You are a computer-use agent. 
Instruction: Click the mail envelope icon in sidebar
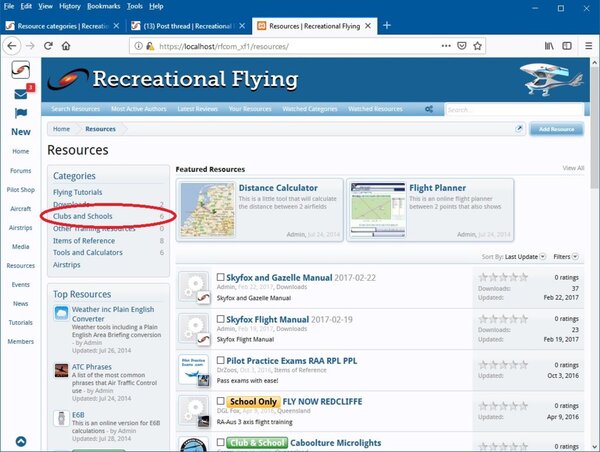[x=20, y=95]
